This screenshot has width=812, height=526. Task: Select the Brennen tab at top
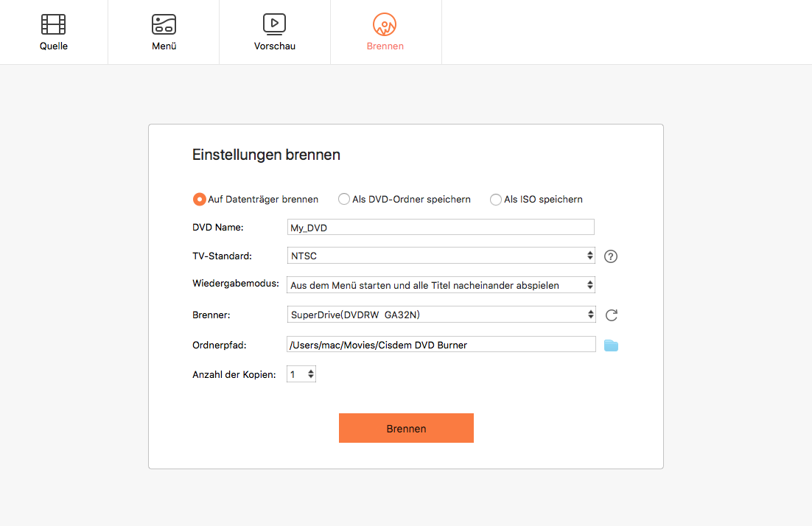[385, 32]
